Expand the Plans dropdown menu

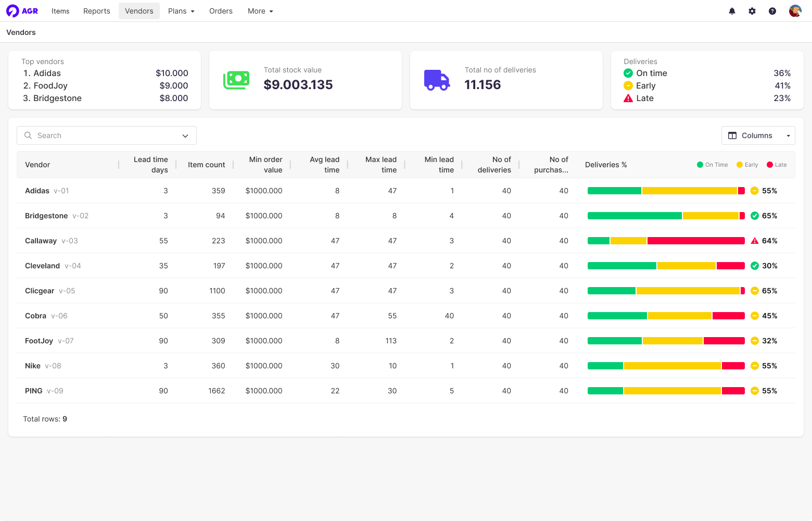coord(181,11)
